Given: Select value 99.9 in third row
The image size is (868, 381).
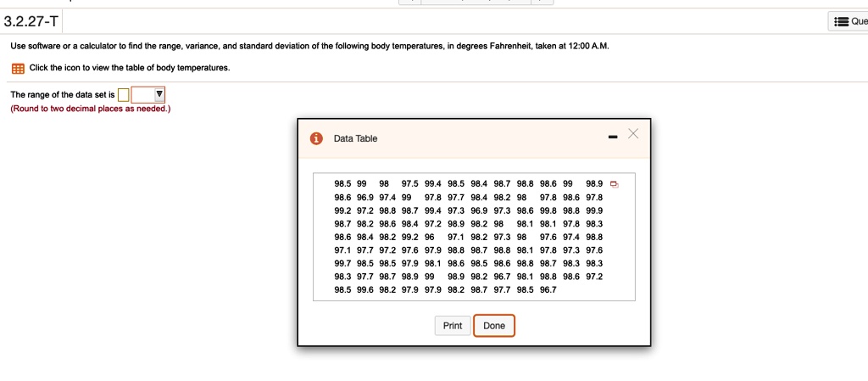Looking at the screenshot, I should (x=594, y=210).
